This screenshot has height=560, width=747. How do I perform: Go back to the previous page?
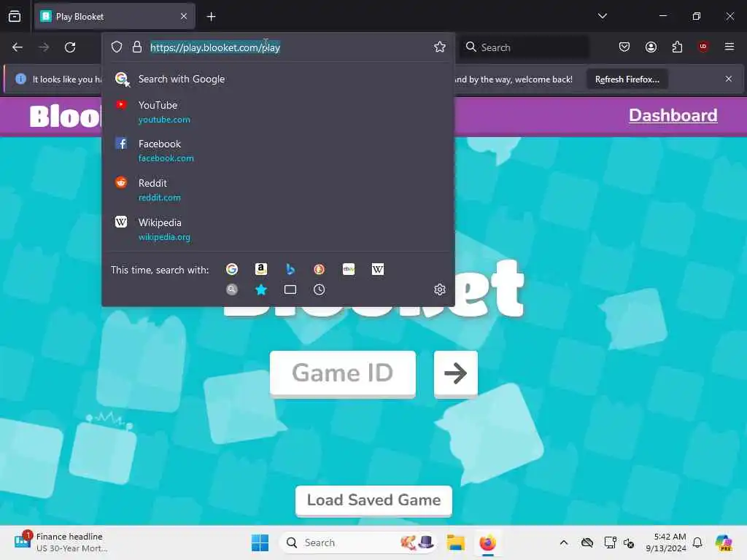(x=18, y=47)
